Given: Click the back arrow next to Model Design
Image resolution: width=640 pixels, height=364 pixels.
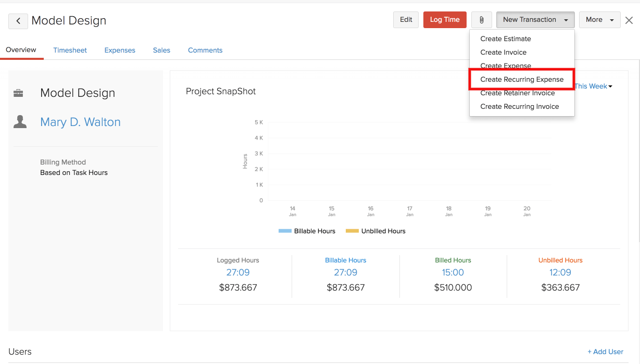Looking at the screenshot, I should pyautogui.click(x=18, y=21).
